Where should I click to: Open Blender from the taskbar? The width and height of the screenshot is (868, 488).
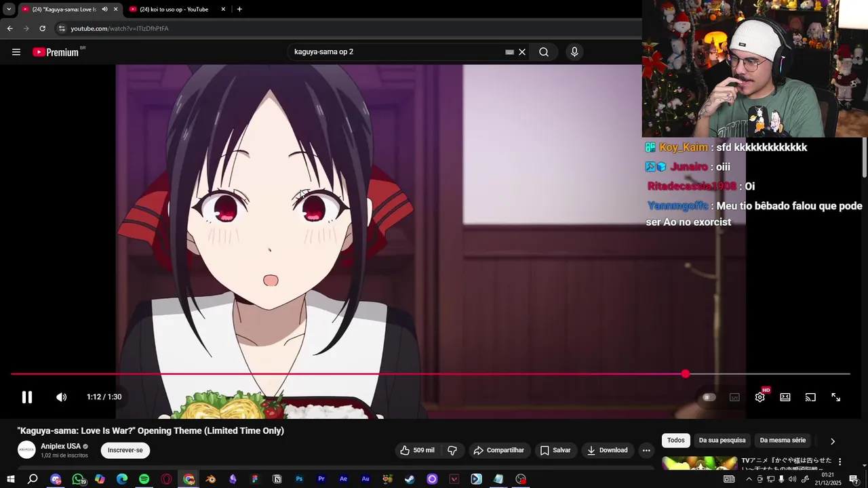click(211, 479)
